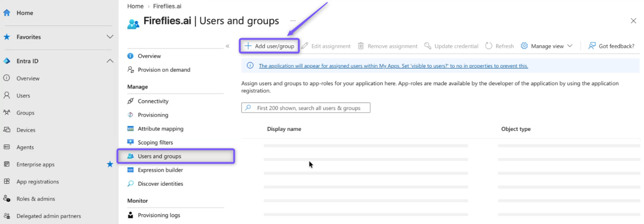Open Scoping filters
644x224 pixels.
(155, 142)
